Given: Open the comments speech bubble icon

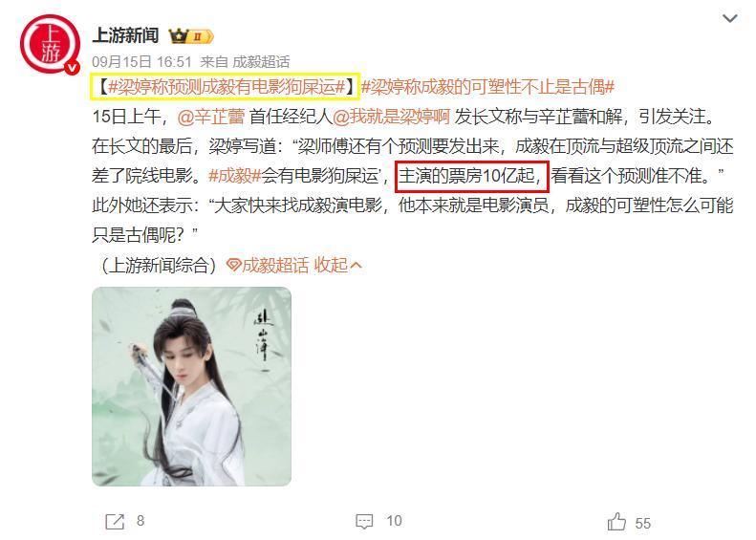Looking at the screenshot, I should click(x=364, y=521).
